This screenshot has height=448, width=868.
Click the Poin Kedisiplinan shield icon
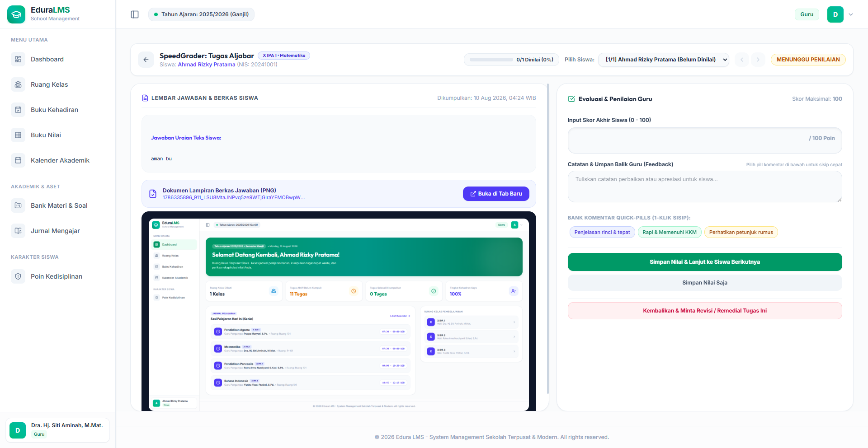(x=18, y=276)
